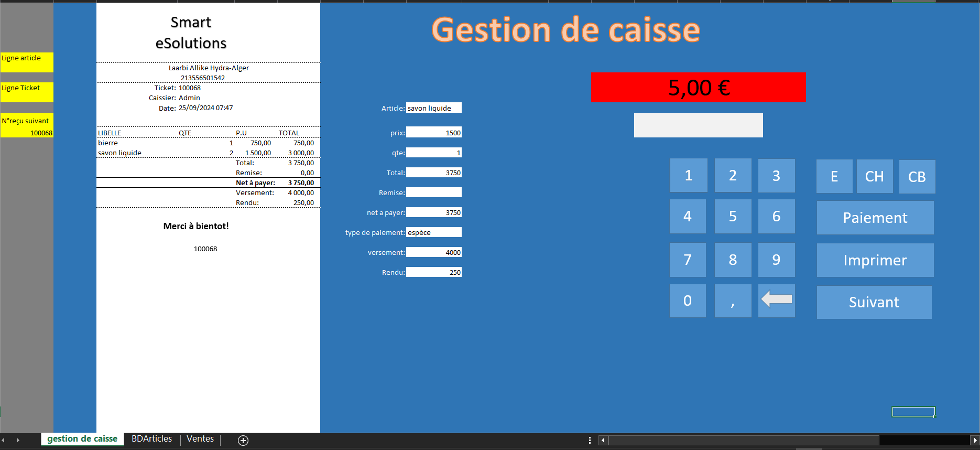
Task: Click Laarbi Allike Hydra-Alger address line
Action: (209, 68)
